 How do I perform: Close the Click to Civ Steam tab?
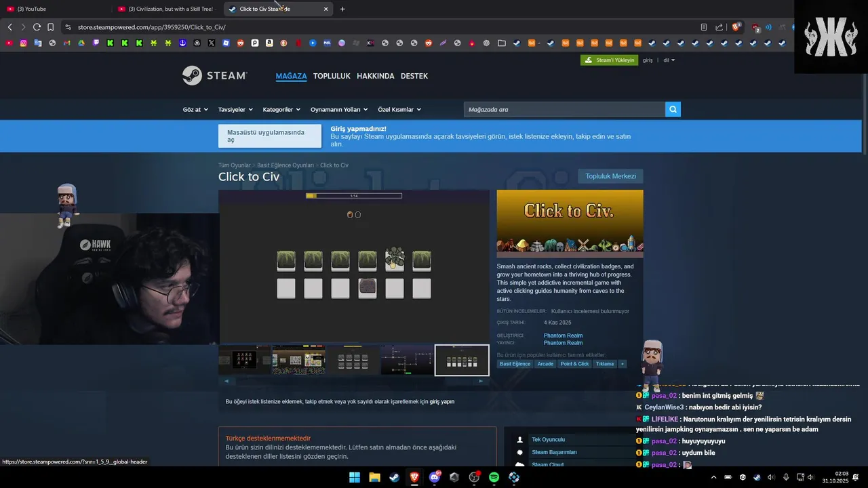325,9
